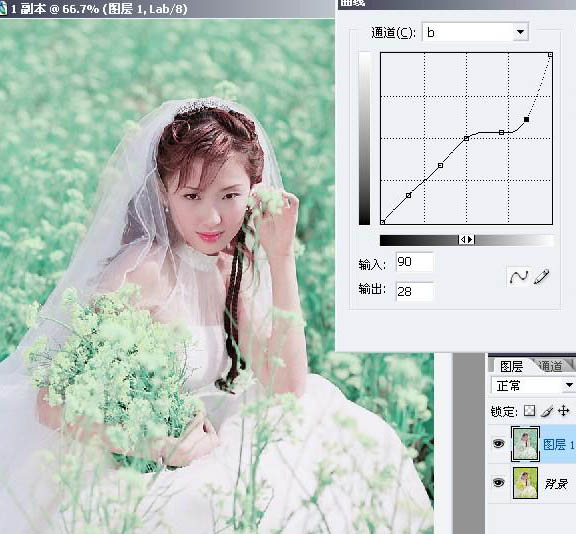Select the filled black curve point
This screenshot has width=576, height=534.
(x=526, y=119)
